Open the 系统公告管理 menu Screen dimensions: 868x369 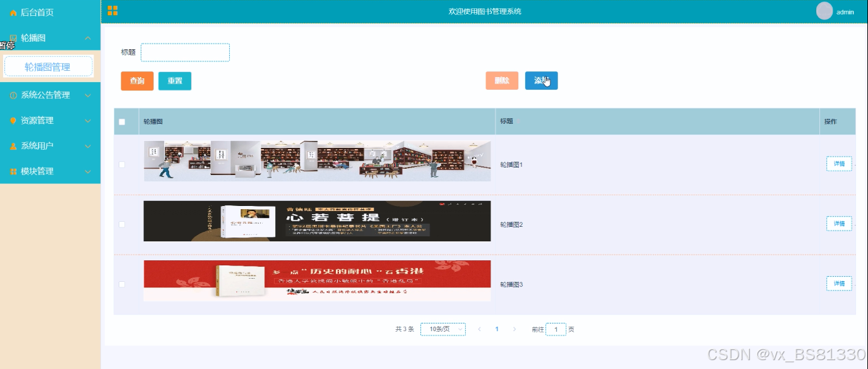(51, 95)
